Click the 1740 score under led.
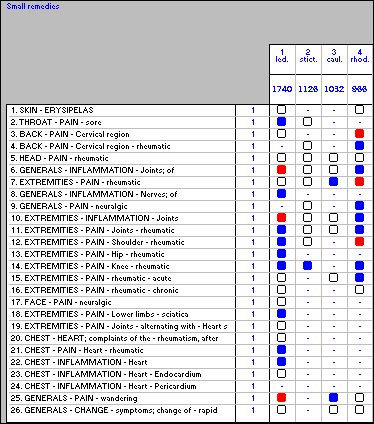The height and width of the screenshot is (424, 374). 282,89
